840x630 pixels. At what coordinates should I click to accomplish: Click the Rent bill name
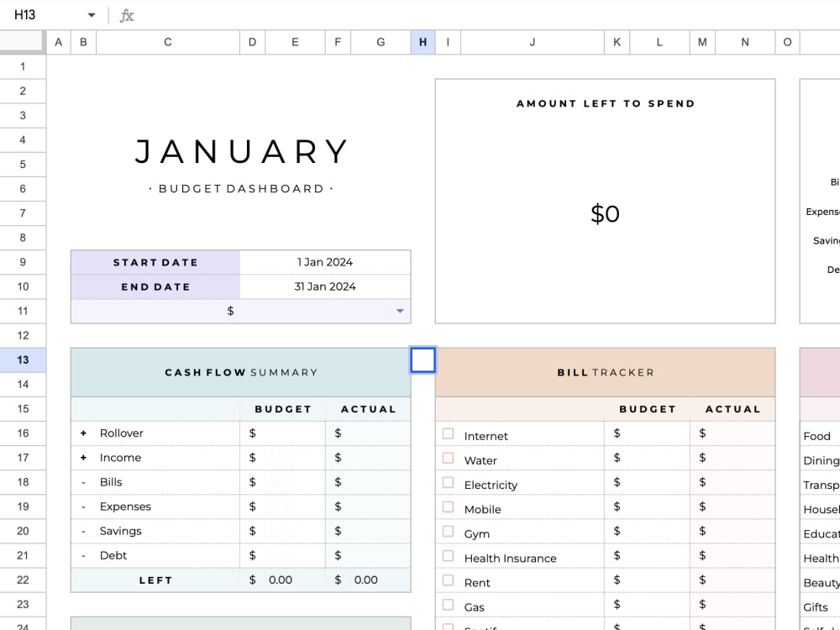click(477, 583)
